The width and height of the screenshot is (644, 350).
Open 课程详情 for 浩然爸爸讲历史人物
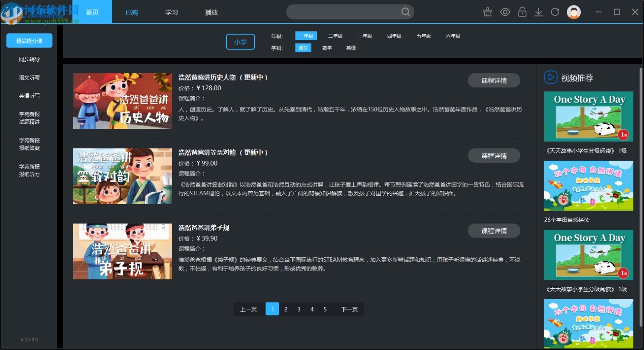494,81
